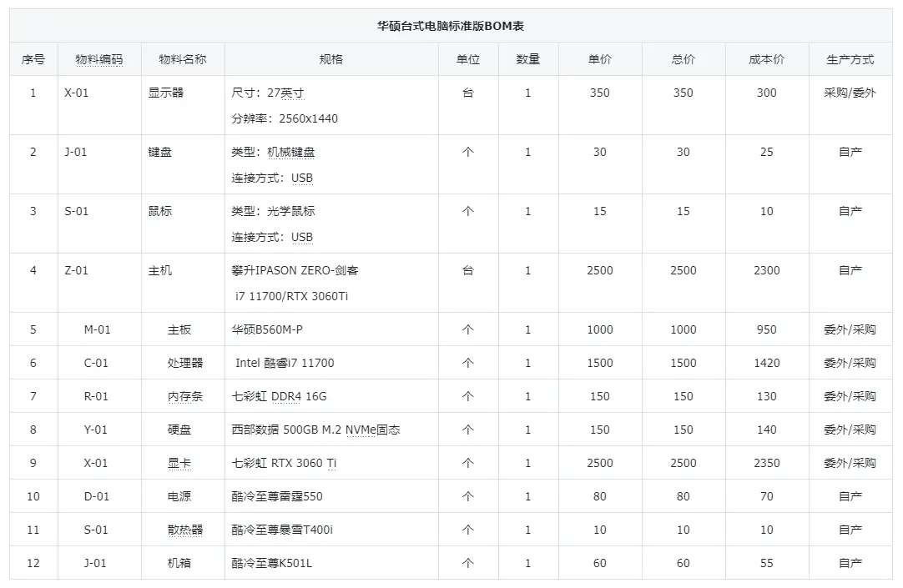Click material code D-01
Viewport: 903px width, 588px height.
coord(97,496)
